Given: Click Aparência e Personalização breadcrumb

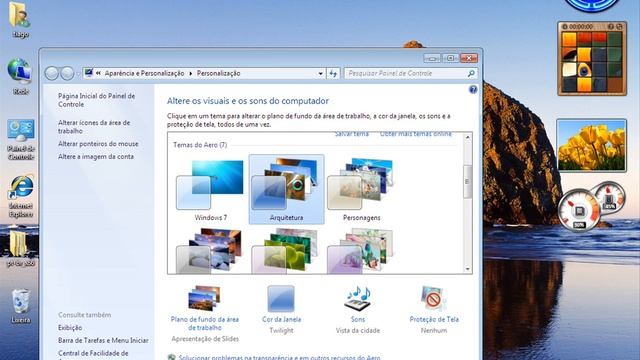Looking at the screenshot, I should click(x=144, y=73).
